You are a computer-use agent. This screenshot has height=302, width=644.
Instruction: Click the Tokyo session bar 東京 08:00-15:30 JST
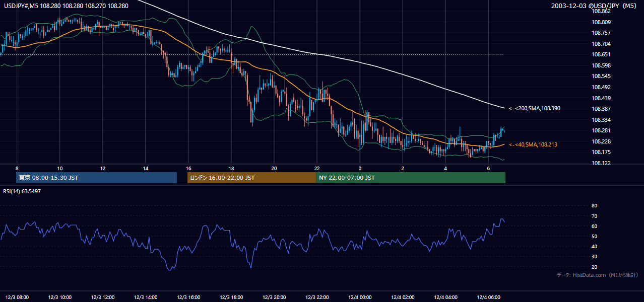(96, 178)
